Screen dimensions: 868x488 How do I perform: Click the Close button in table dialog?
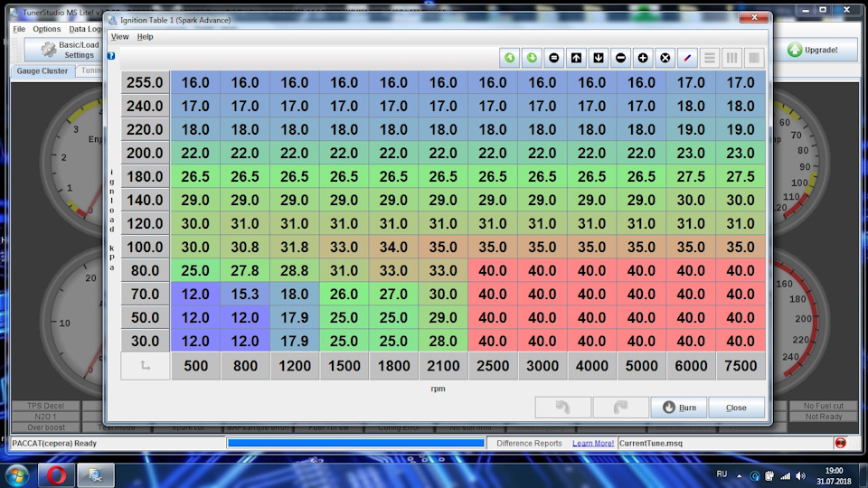[x=736, y=408]
